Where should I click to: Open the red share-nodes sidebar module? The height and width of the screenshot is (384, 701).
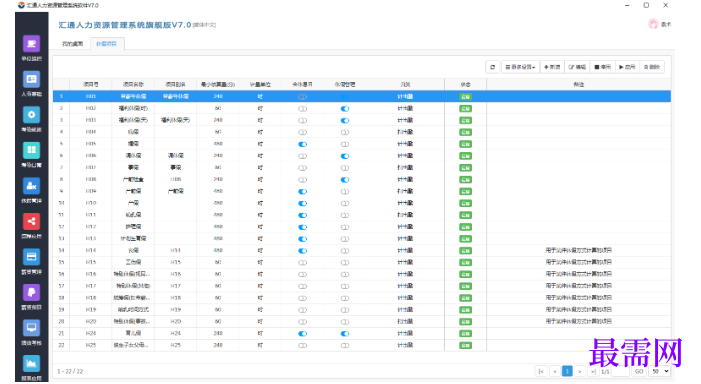tap(31, 221)
